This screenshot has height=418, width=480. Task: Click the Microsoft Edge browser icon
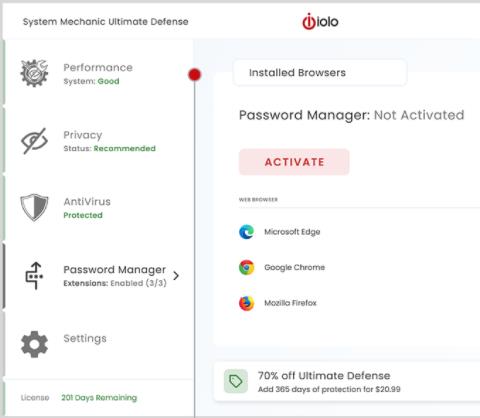[247, 232]
